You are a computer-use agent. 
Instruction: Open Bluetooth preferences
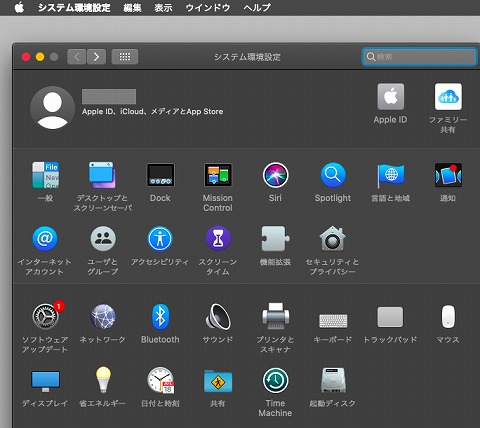[x=160, y=316]
